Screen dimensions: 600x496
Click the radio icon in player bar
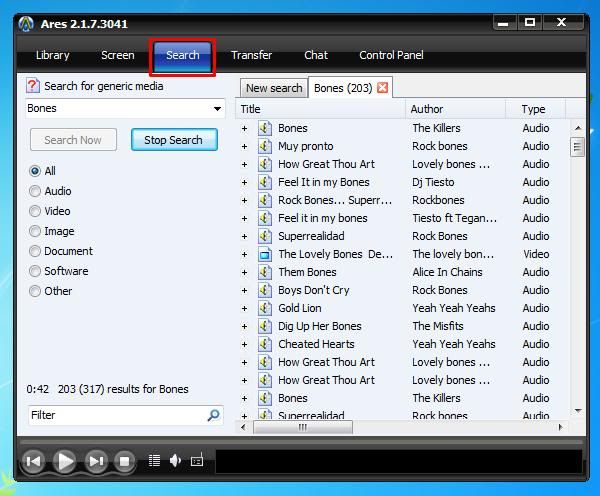[x=197, y=461]
